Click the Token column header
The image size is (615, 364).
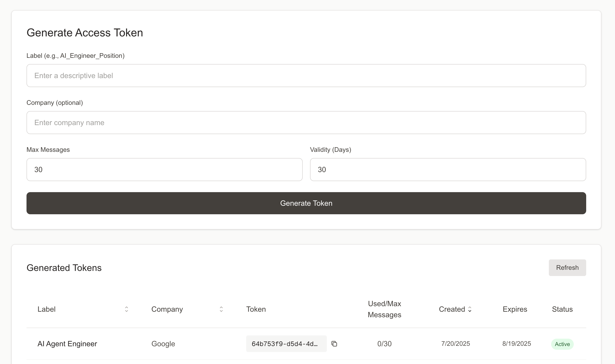click(x=256, y=309)
